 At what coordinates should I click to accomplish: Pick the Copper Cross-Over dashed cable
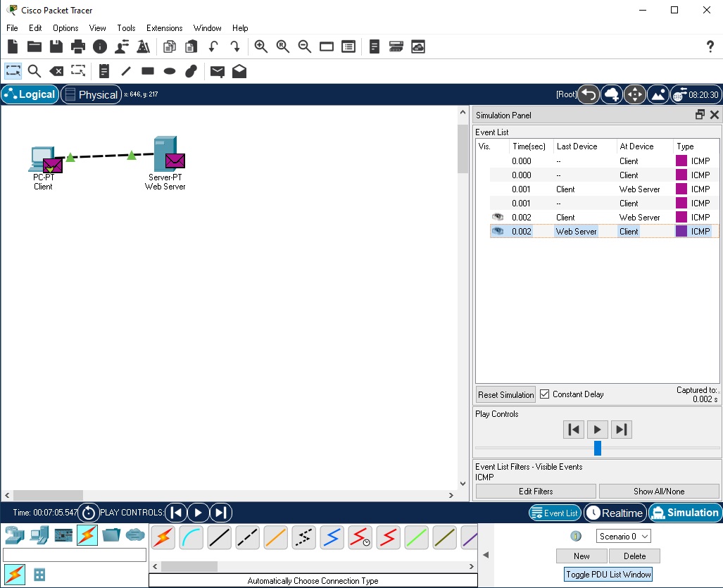(248, 538)
